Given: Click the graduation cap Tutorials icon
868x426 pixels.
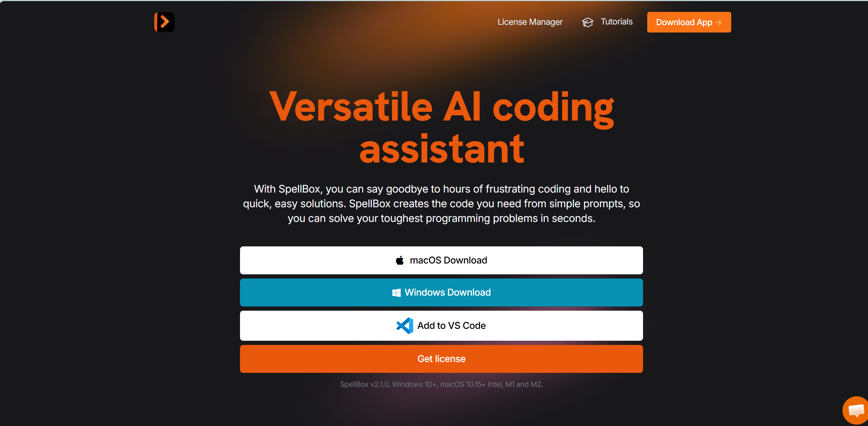Looking at the screenshot, I should (x=587, y=22).
